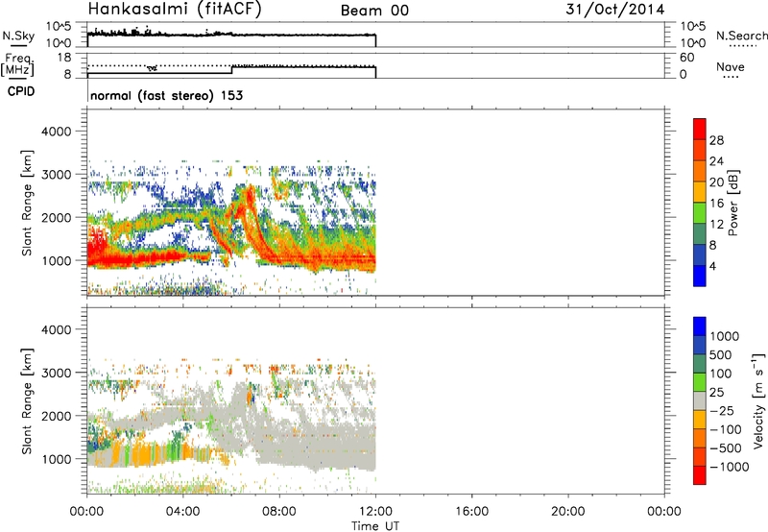Select the 20 label on Power colorbar

point(716,182)
